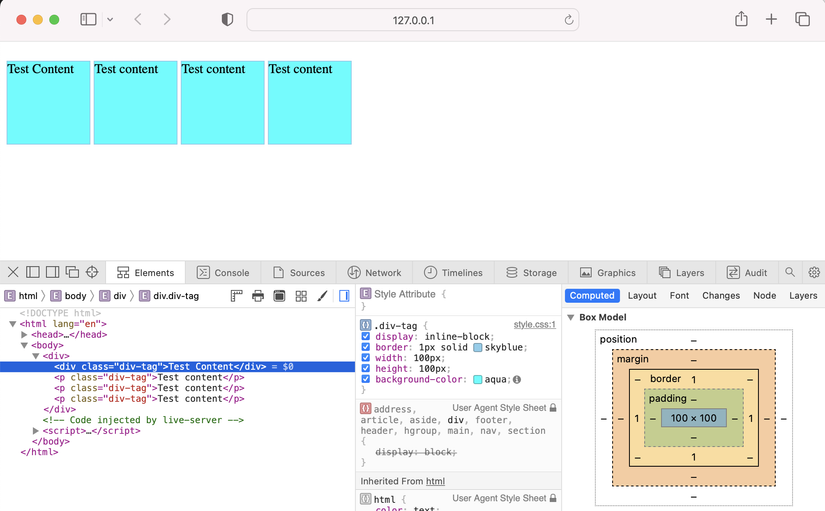Go forward with the browser forward arrow
The image size is (825, 511).
(167, 19)
